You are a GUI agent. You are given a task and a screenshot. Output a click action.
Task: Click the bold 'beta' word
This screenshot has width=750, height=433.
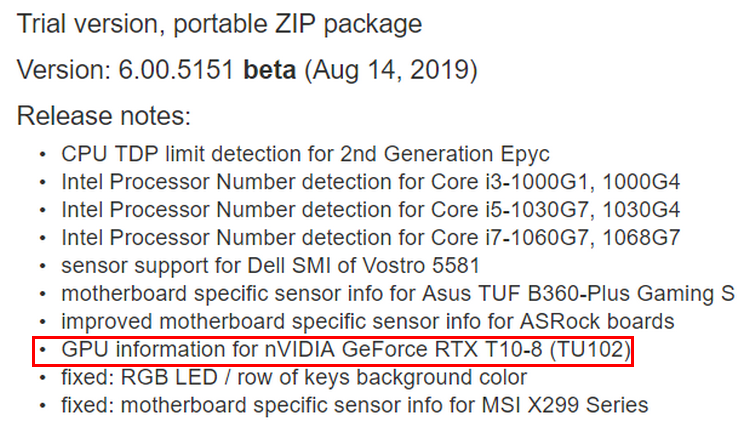[270, 70]
